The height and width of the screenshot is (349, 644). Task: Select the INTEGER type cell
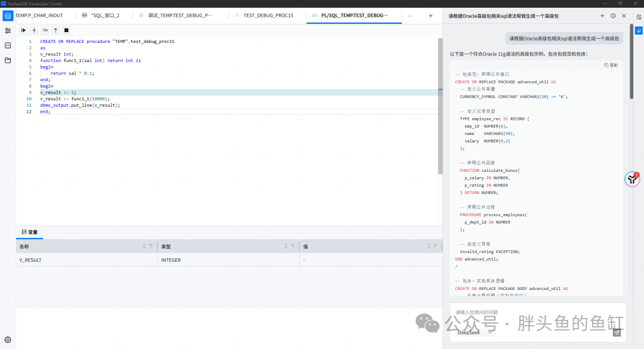pyautogui.click(x=228, y=260)
